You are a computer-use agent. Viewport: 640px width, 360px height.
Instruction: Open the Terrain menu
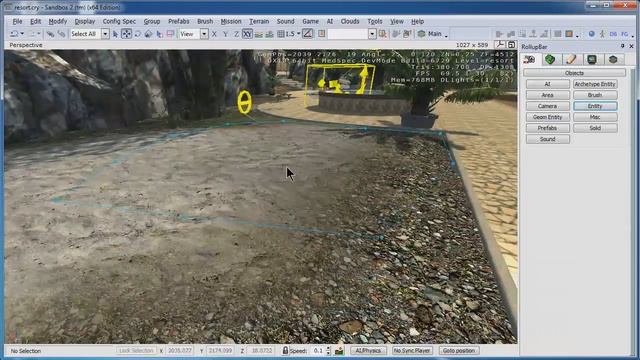[259, 21]
